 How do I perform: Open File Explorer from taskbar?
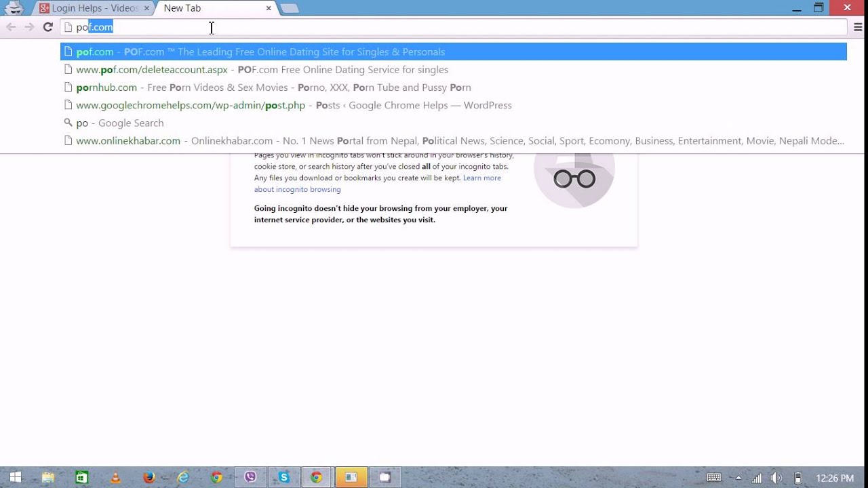[x=48, y=477]
